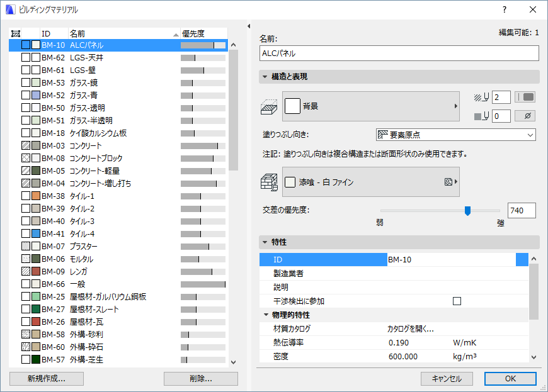The height and width of the screenshot is (392, 548).
Task: Sort list by 優先度 column header
Action: click(203, 33)
